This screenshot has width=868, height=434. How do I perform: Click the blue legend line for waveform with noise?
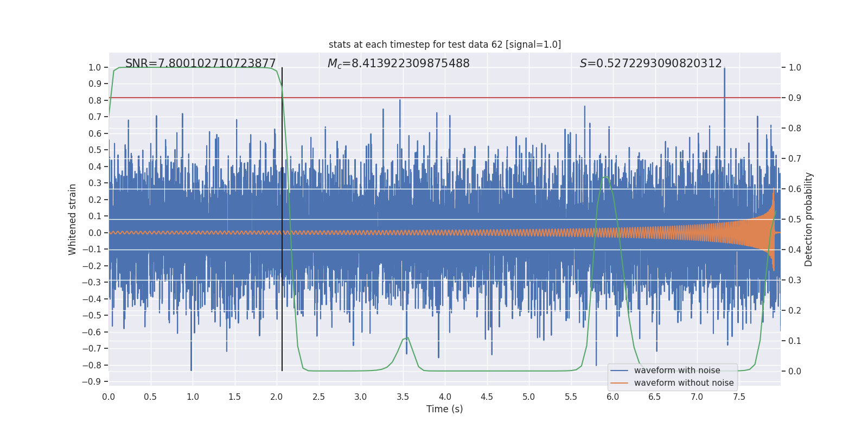pos(619,371)
